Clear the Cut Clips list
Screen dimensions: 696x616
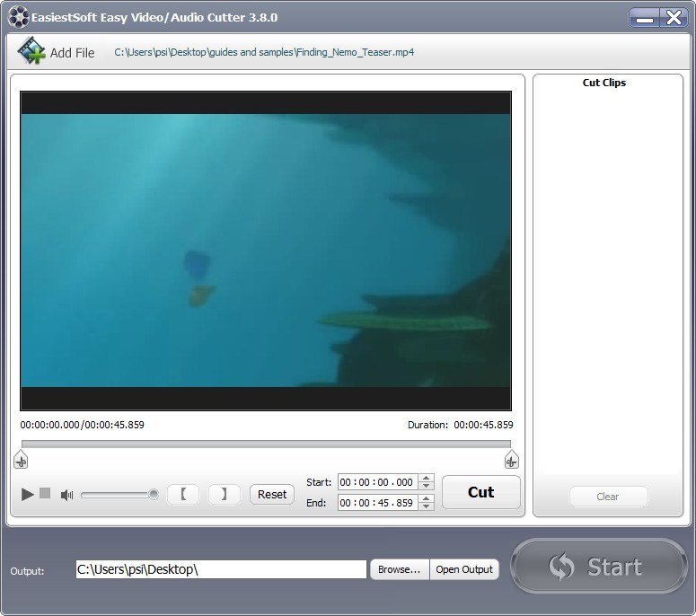pyautogui.click(x=608, y=497)
